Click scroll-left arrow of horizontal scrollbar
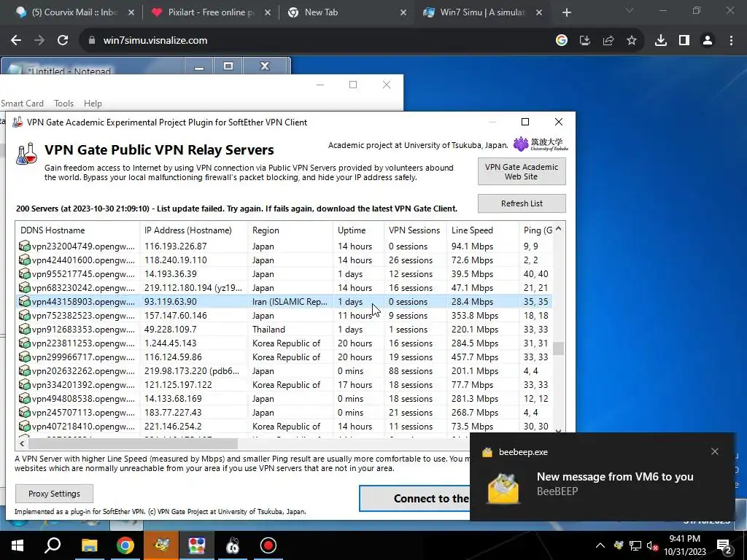Viewport: 747px width, 560px height. click(x=22, y=444)
